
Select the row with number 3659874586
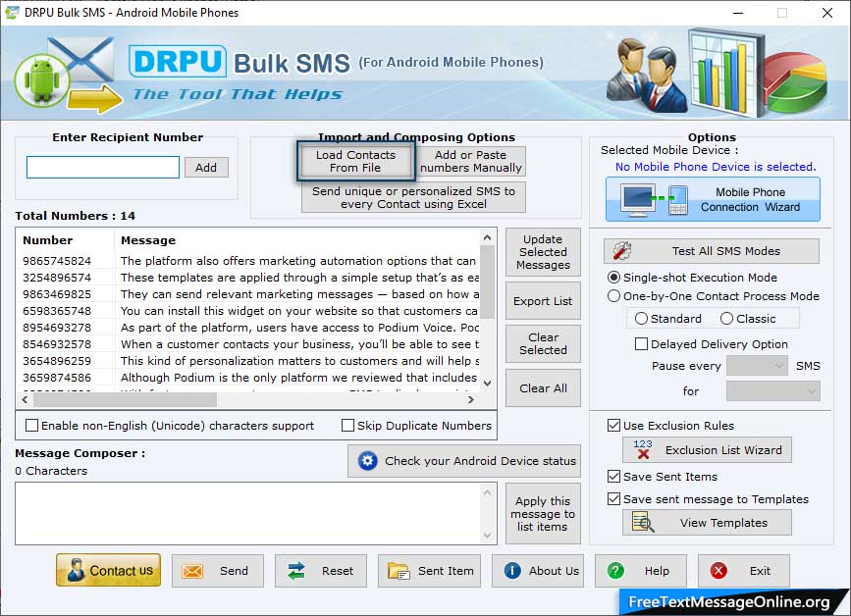(x=249, y=378)
